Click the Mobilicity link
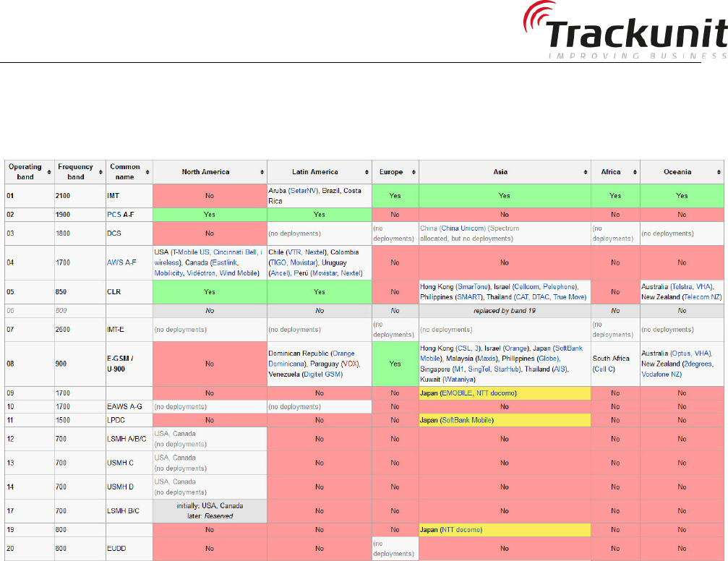This screenshot has width=728, height=561. click(x=168, y=273)
